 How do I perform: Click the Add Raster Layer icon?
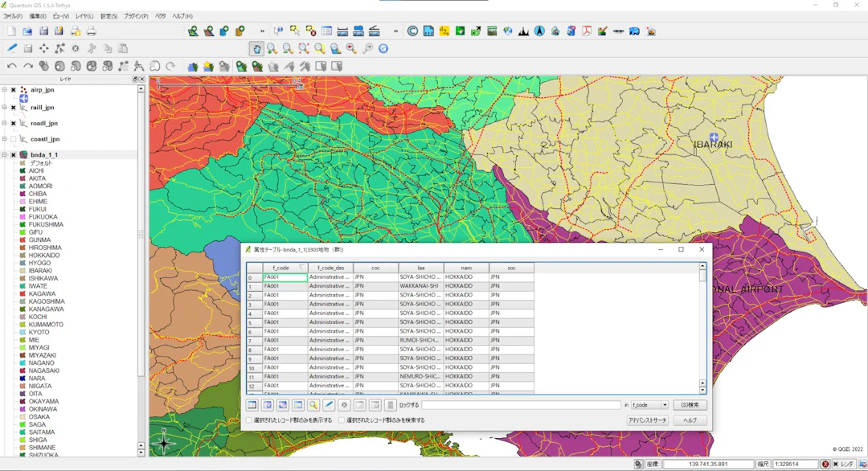click(x=209, y=31)
